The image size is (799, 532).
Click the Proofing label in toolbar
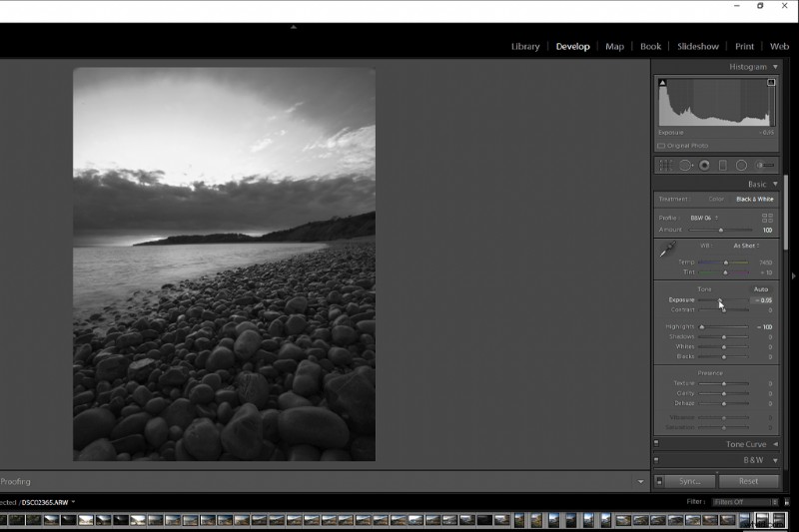click(15, 482)
